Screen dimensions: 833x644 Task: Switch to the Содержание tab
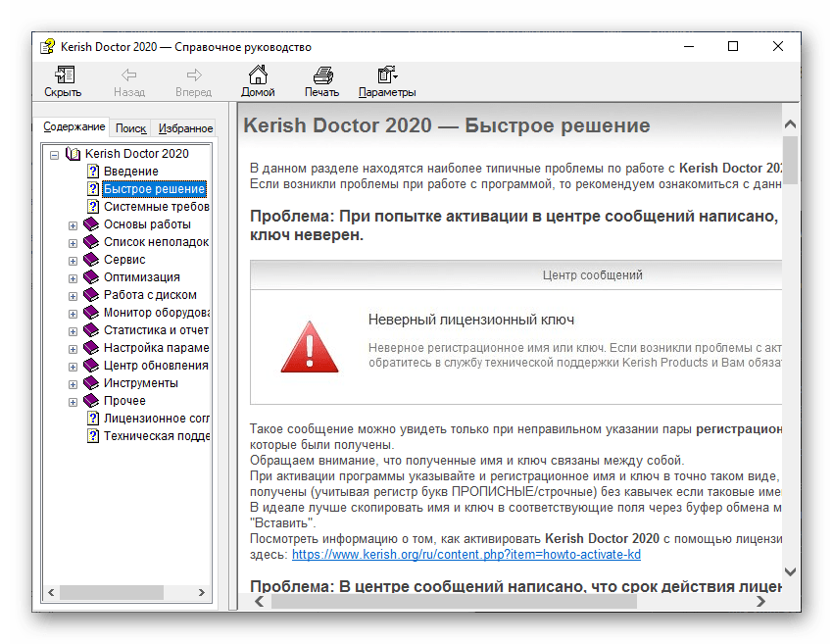point(73,126)
